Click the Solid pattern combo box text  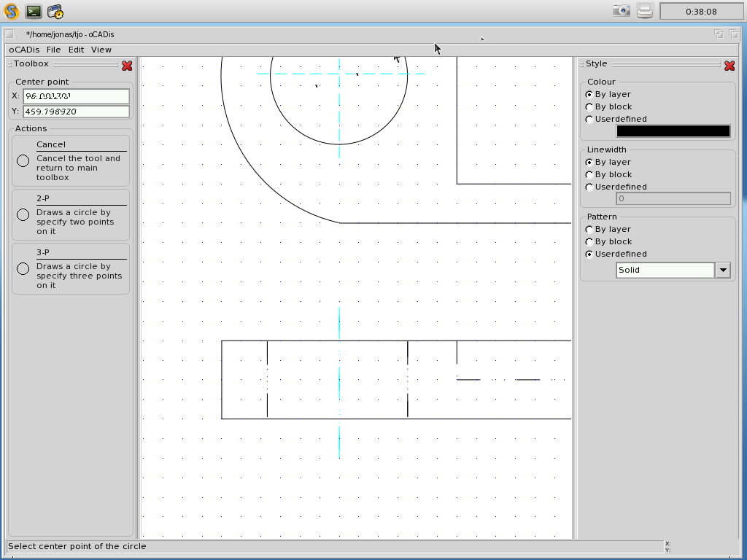[x=665, y=270]
